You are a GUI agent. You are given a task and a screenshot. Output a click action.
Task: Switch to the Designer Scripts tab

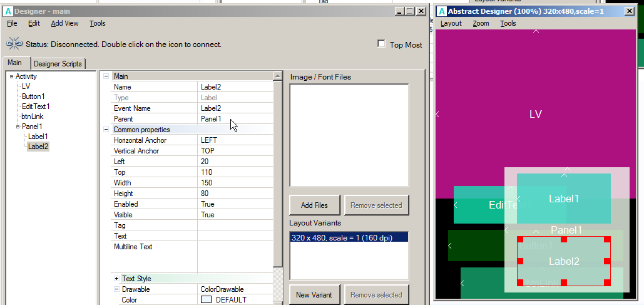coord(58,64)
